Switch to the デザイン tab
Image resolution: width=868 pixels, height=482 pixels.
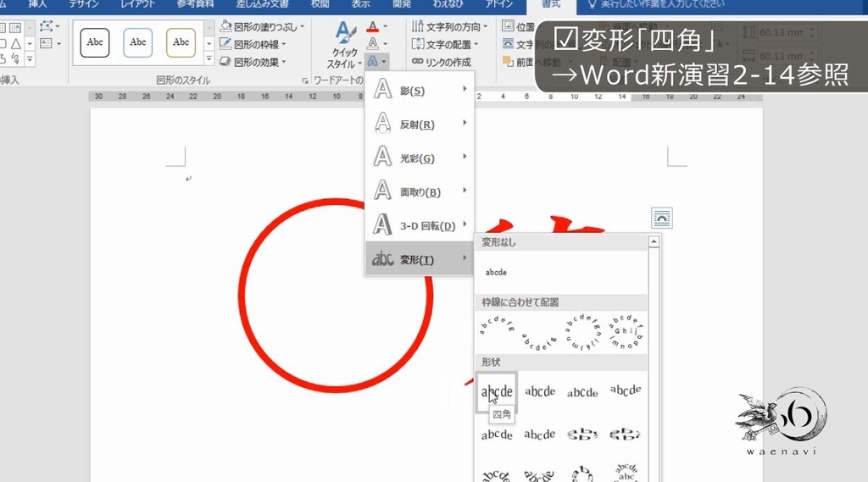[83, 4]
